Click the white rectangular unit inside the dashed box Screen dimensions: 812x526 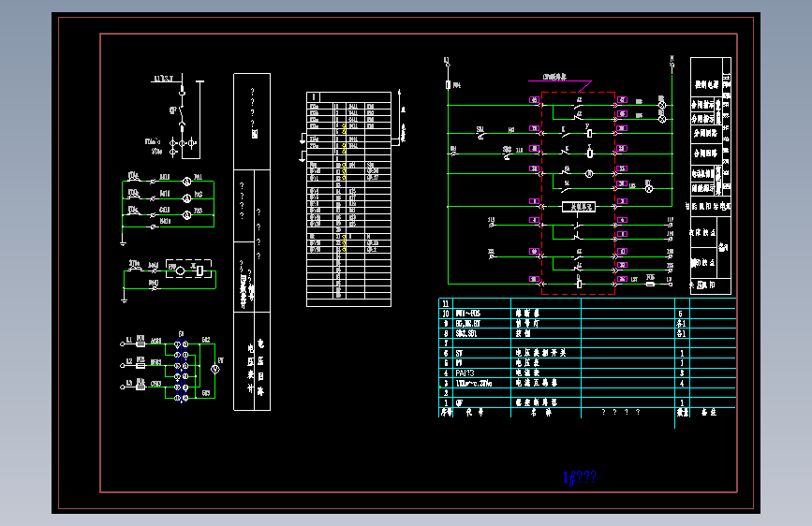pos(579,207)
